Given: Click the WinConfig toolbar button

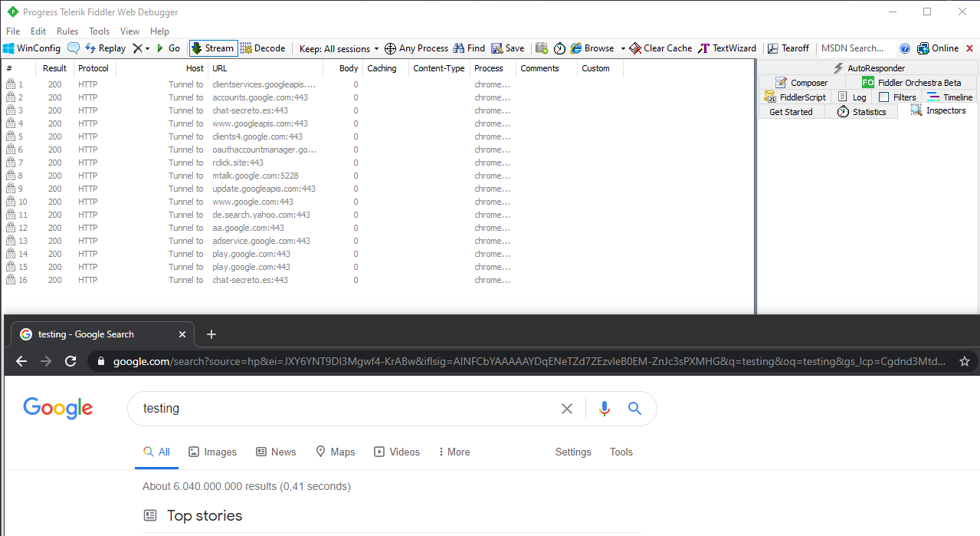Looking at the screenshot, I should (x=31, y=48).
